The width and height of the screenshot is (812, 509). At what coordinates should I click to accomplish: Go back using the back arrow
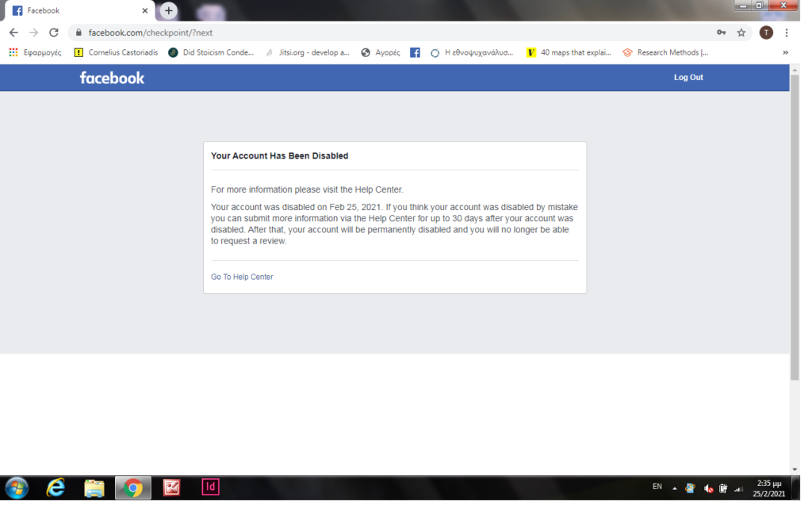tap(13, 33)
